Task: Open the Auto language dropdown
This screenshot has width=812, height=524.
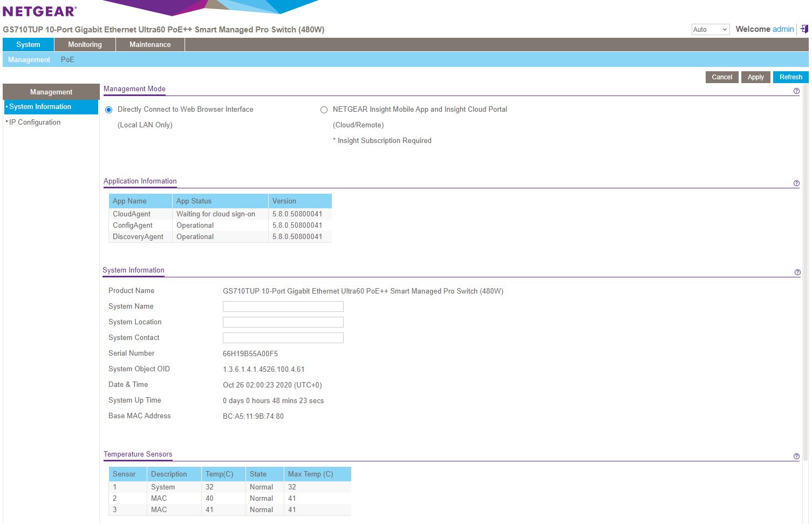Action: point(710,30)
